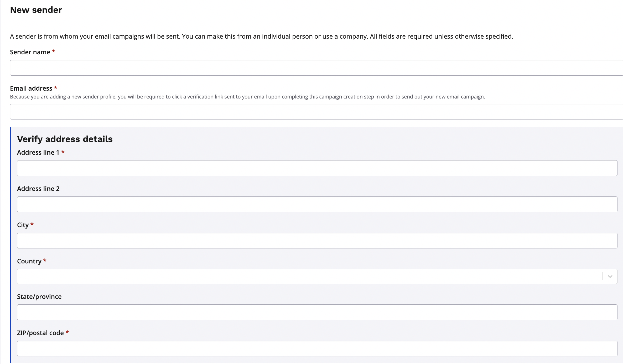Viewport: 623px width, 364px height.
Task: Click the "ZIP/postal code" label
Action: 40,333
